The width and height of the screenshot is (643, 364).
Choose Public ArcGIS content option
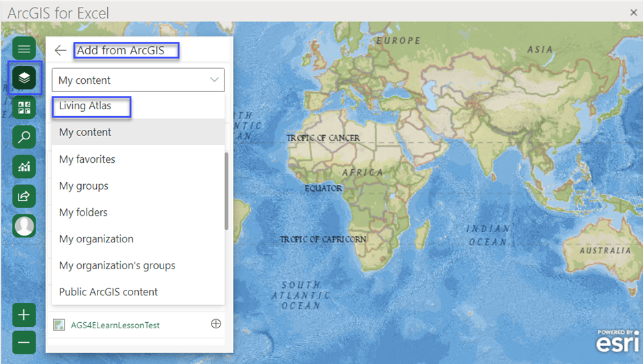click(109, 292)
